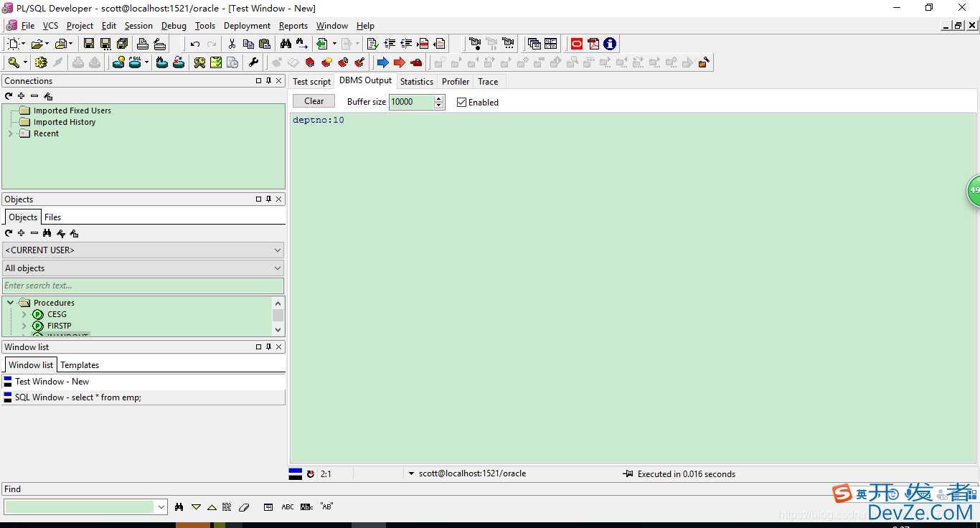Select the Imported Fixed Users folder
Viewport: 980px width, 528px height.
pos(72,110)
